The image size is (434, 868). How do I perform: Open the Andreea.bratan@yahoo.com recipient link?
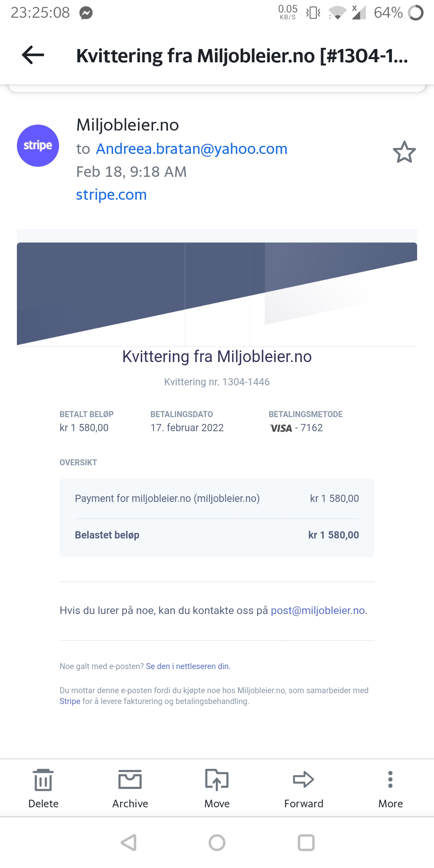(192, 149)
